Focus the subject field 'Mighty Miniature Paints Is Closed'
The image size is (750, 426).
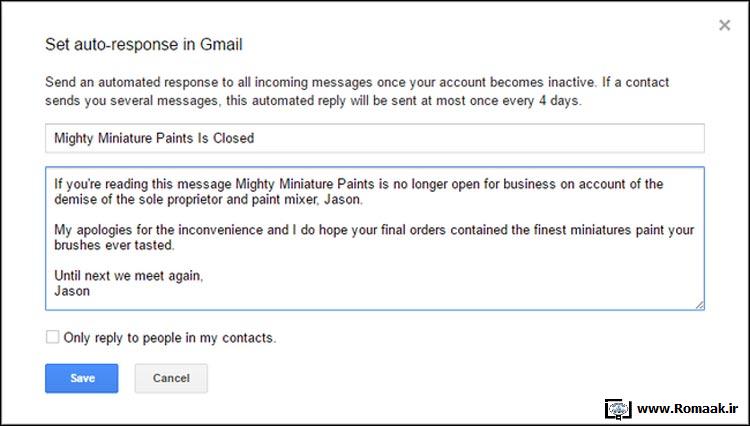click(375, 138)
